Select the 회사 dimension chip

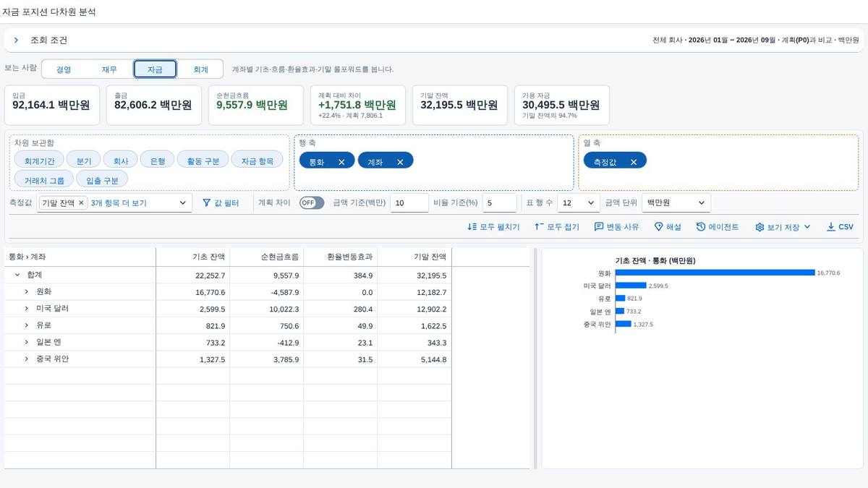(x=121, y=160)
